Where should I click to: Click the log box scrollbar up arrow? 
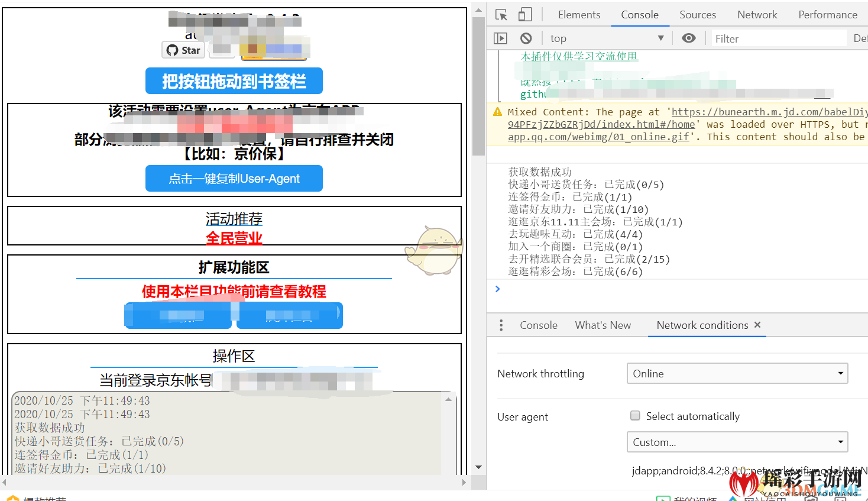(x=448, y=399)
